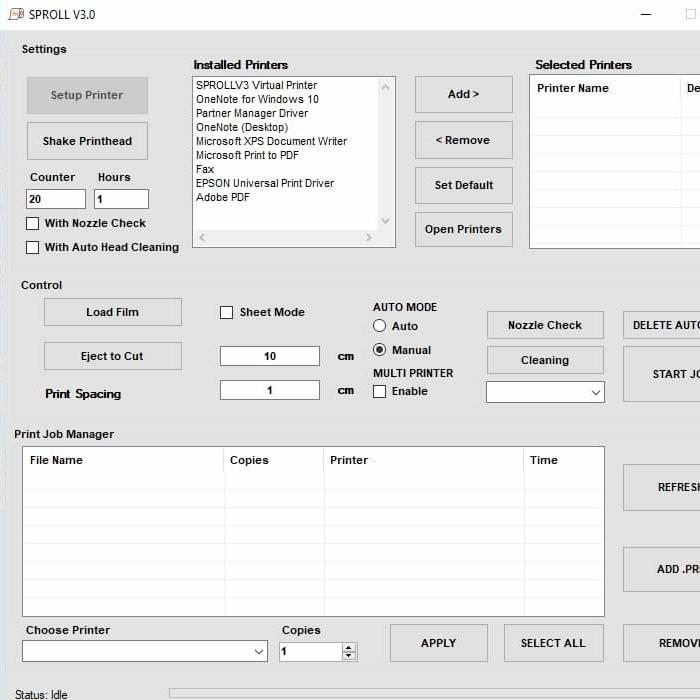Toggle With Auto Head Cleaning option

click(x=33, y=247)
